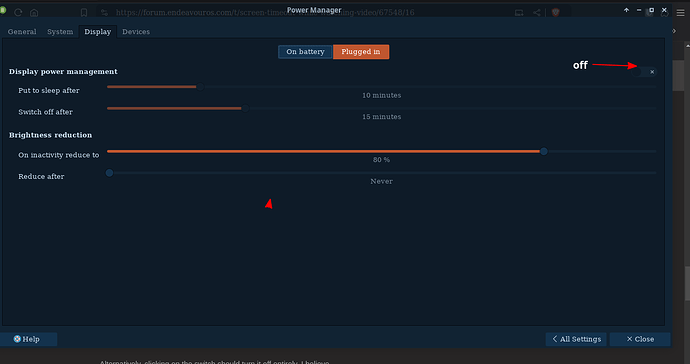
Task: Switch to the General tab
Action: click(x=22, y=32)
